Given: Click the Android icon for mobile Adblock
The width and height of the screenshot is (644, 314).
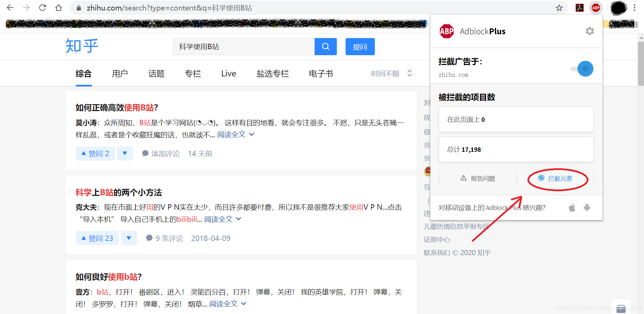Looking at the screenshot, I should [587, 208].
